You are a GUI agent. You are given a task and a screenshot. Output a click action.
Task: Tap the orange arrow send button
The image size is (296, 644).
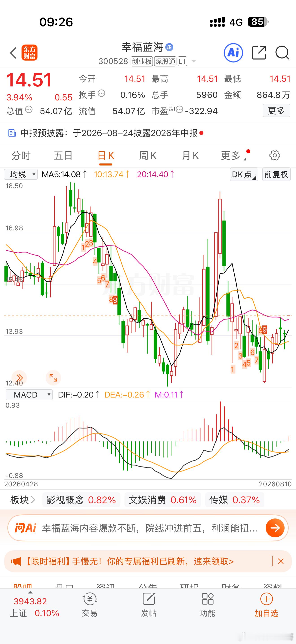coord(275,528)
